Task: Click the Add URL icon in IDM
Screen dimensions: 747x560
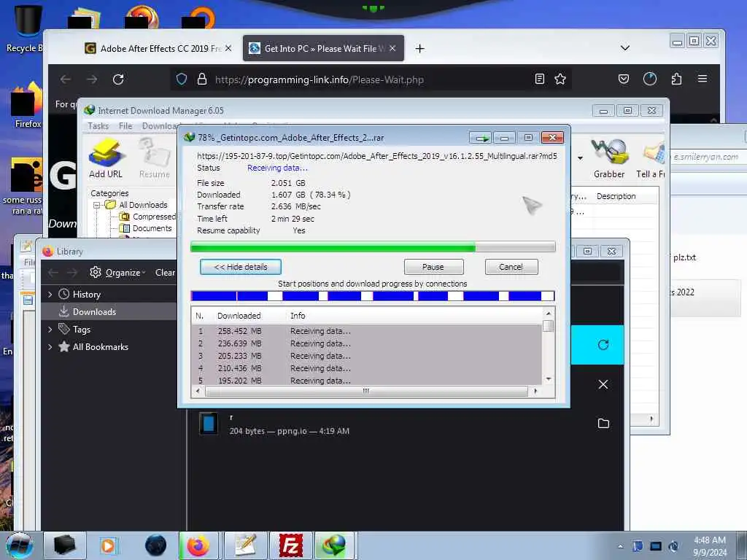Action: point(105,157)
